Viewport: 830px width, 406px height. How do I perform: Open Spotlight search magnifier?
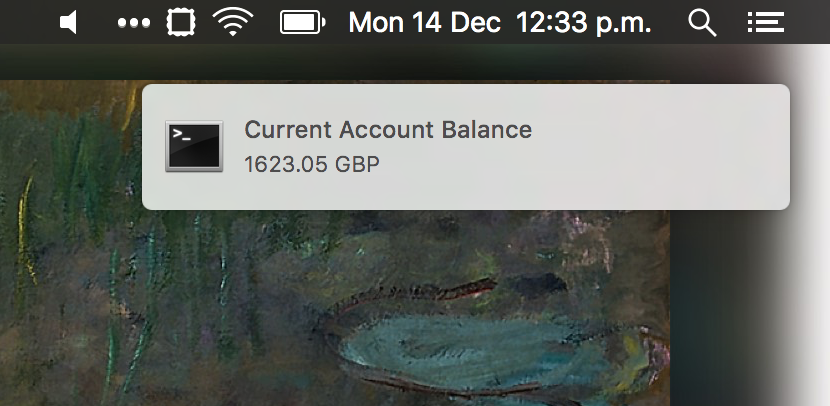702,23
